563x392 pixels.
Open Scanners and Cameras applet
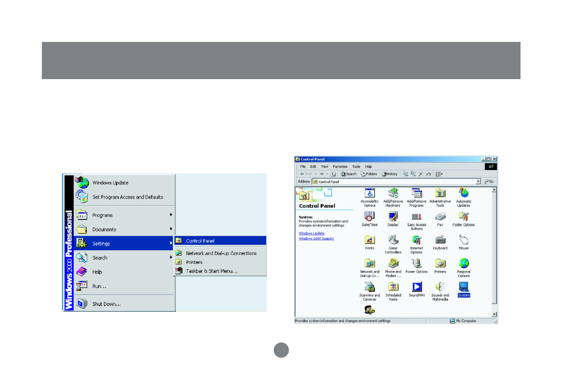click(x=369, y=292)
